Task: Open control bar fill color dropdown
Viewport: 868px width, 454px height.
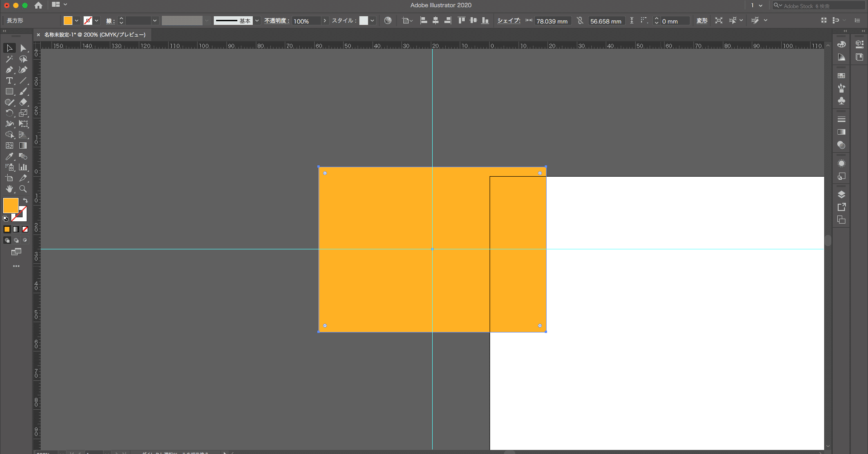Action: tap(76, 21)
